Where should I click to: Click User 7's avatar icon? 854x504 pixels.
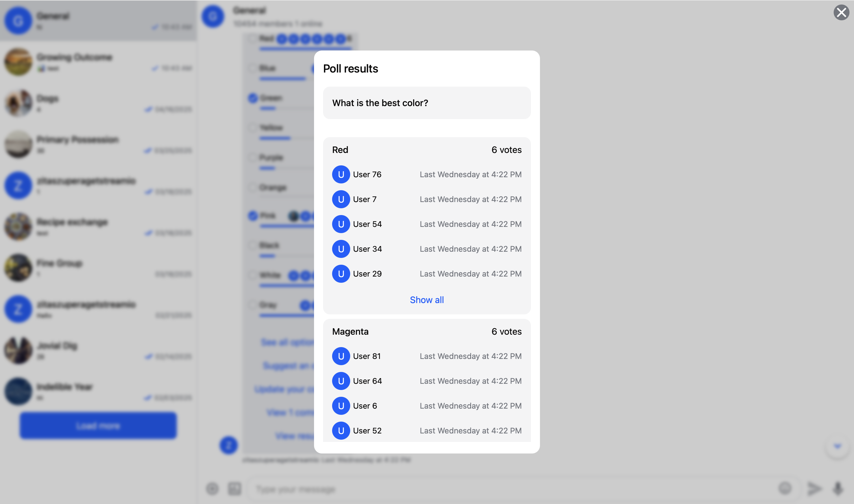click(341, 199)
